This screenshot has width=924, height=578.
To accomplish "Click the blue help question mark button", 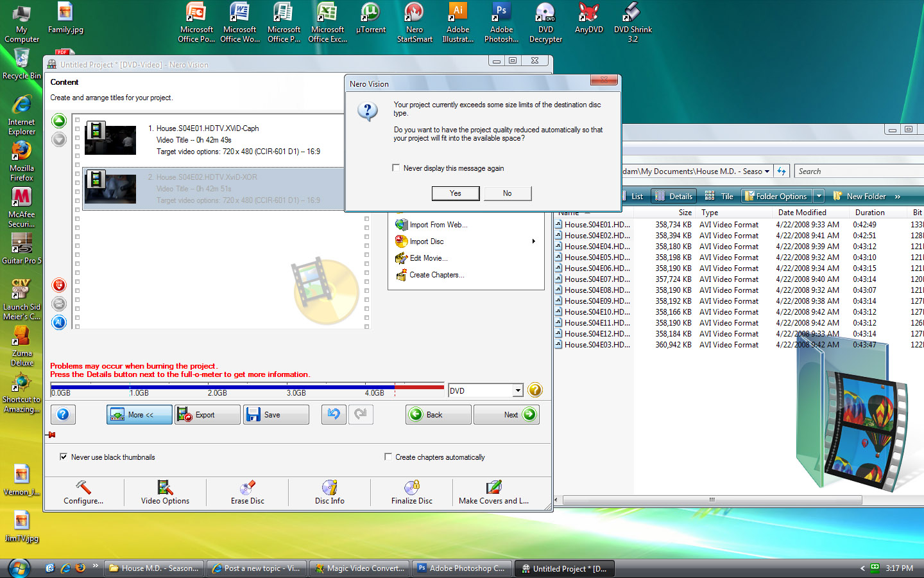I will click(63, 414).
